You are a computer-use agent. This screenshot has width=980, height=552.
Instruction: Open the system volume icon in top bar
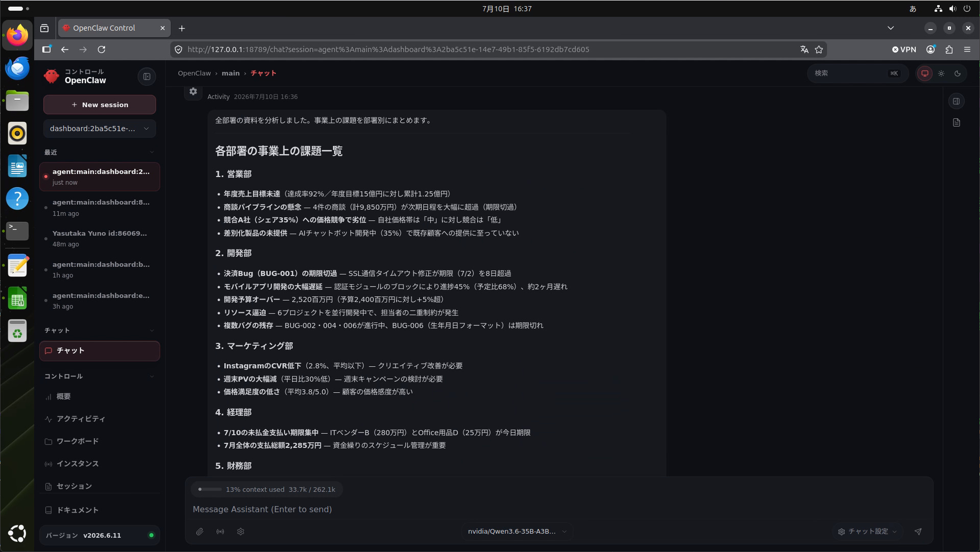(x=952, y=9)
